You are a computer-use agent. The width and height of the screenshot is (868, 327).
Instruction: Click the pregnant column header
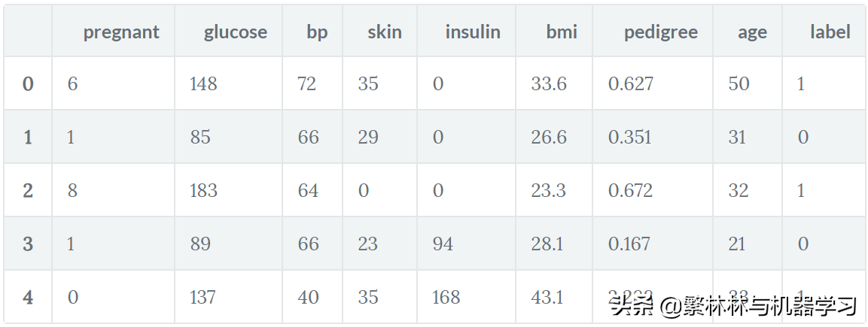point(121,32)
